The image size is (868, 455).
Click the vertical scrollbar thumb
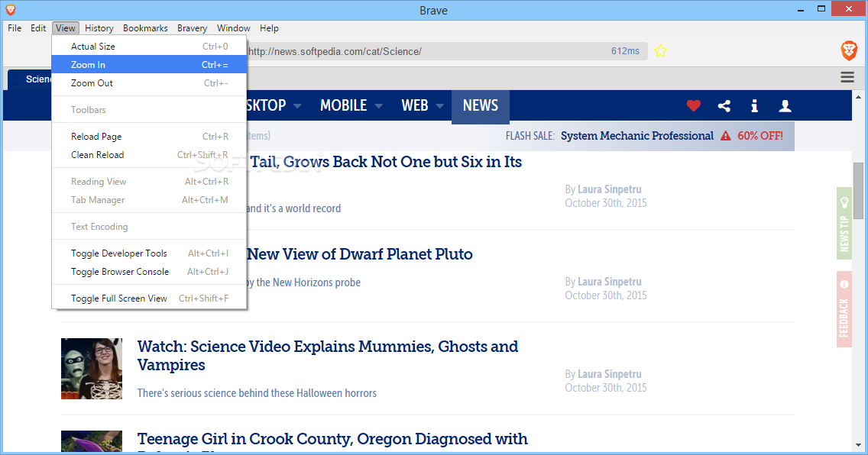point(858,191)
